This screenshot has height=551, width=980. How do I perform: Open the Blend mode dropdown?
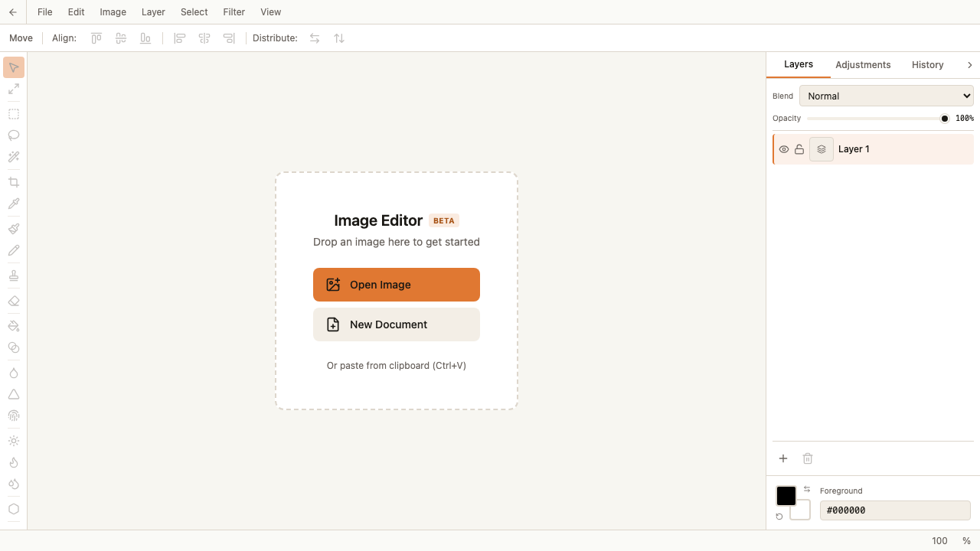coord(887,96)
